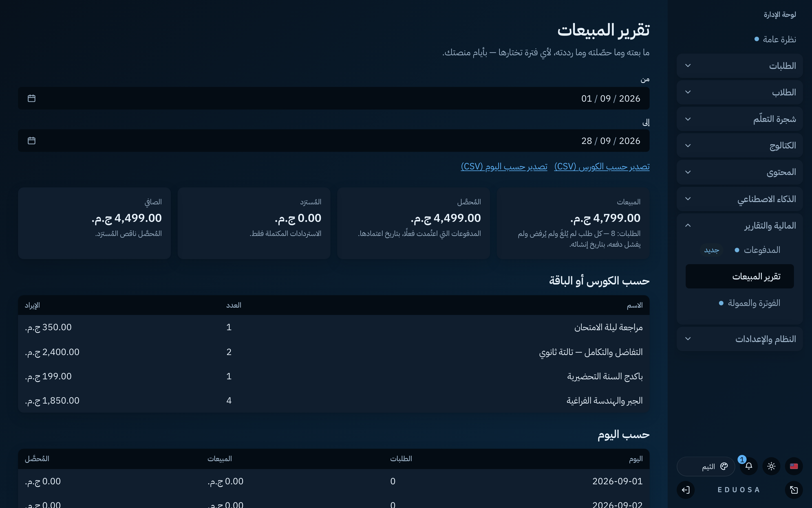Expand the الكتالوج sidebar section
Screen dimensions: 812x508
point(740,145)
